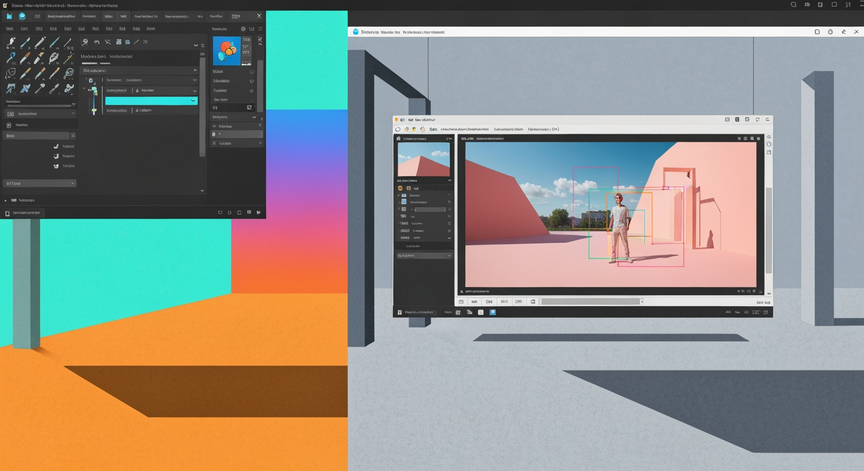The width and height of the screenshot is (864, 471).
Task: Click the white square icon in the editor's bottom status bar
Action: (480, 312)
